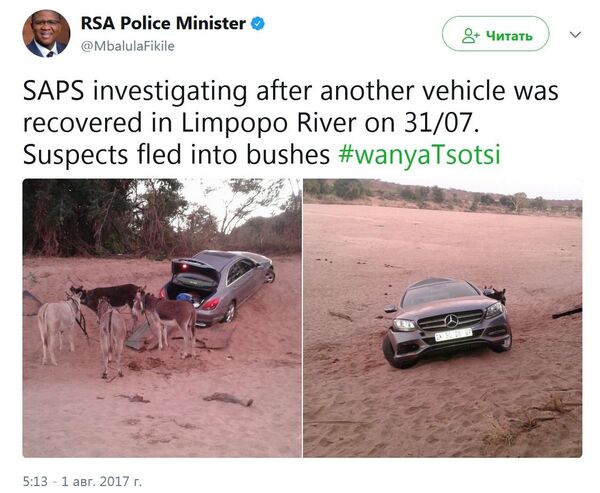Viewport: 600px width, 493px height.
Task: Open the RSA Police Minister display name
Action: click(x=163, y=24)
